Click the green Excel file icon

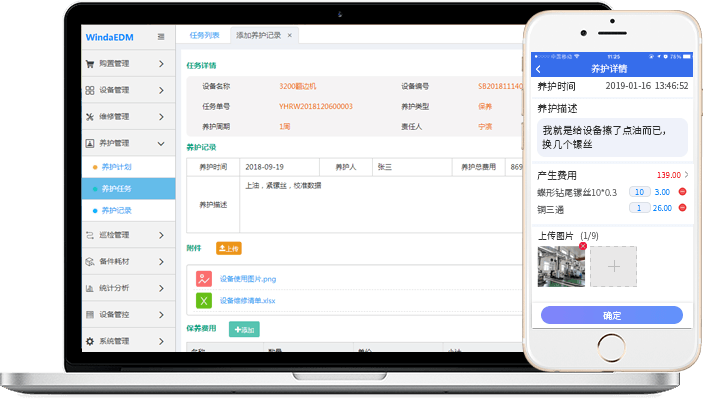[x=203, y=300]
